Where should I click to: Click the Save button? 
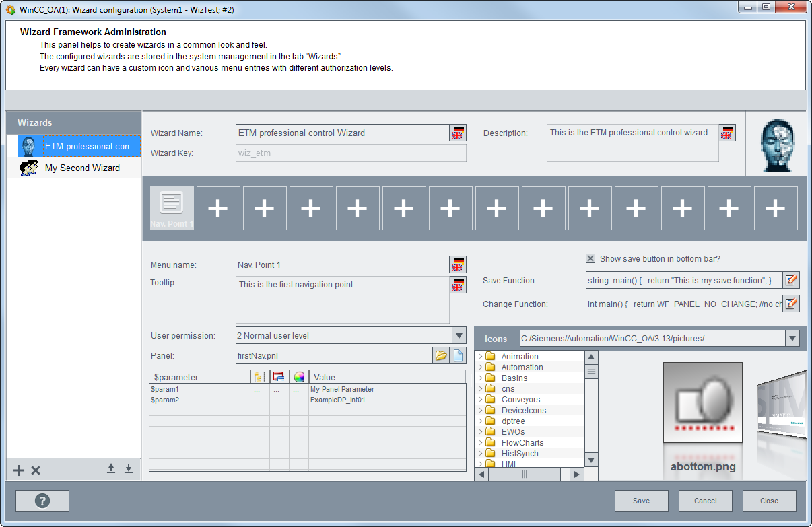pos(641,501)
